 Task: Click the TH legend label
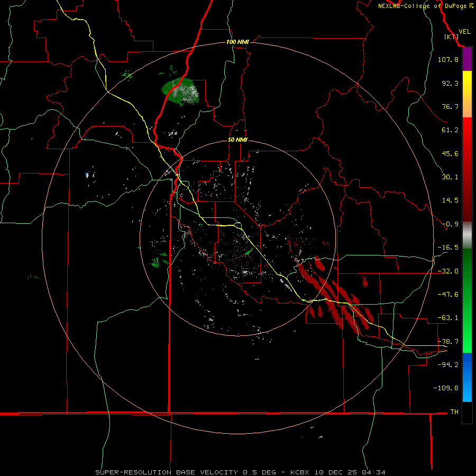(454, 412)
